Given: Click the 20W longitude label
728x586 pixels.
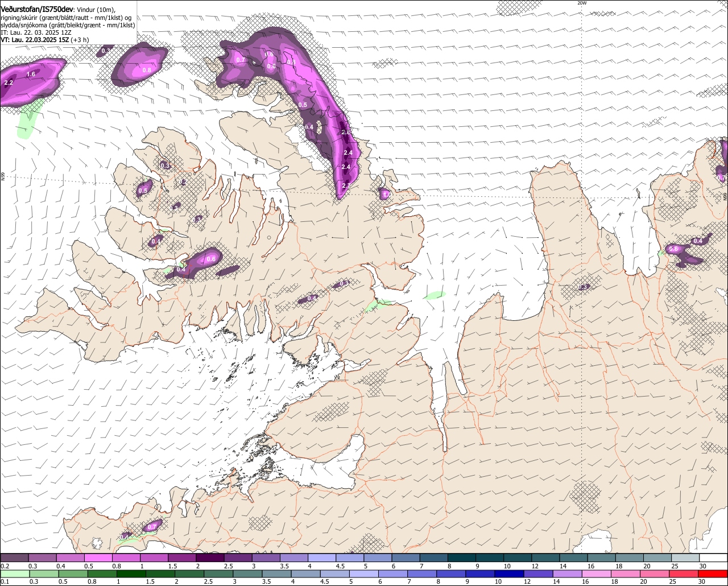Looking at the screenshot, I should pos(582,3).
